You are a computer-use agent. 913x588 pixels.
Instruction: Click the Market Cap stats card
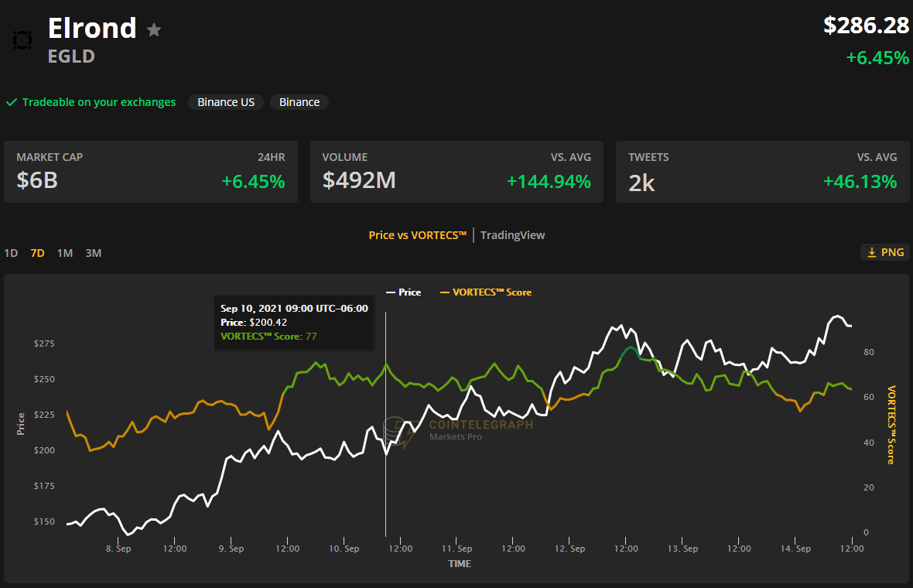pos(151,172)
